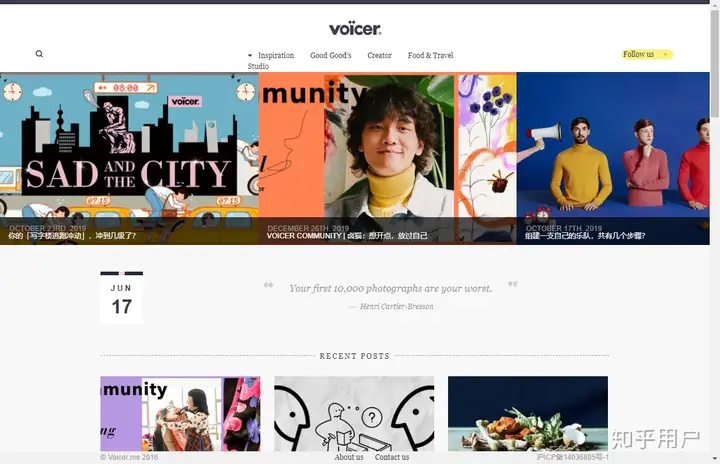
Task: Open the food dish recent post
Action: [x=528, y=413]
